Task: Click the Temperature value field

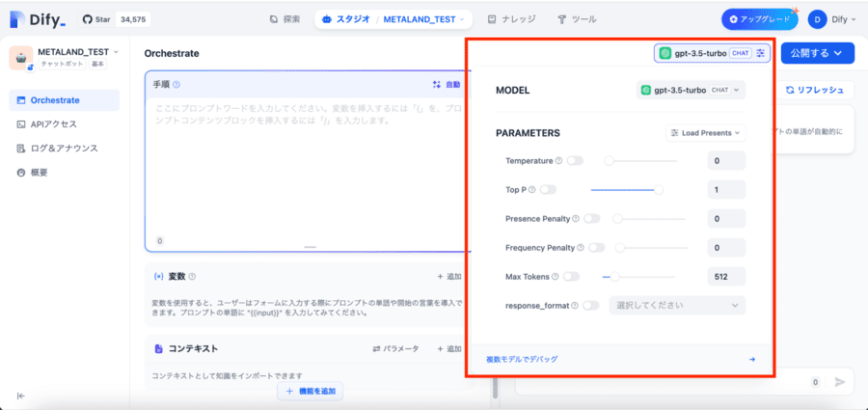Action: pyautogui.click(x=726, y=161)
